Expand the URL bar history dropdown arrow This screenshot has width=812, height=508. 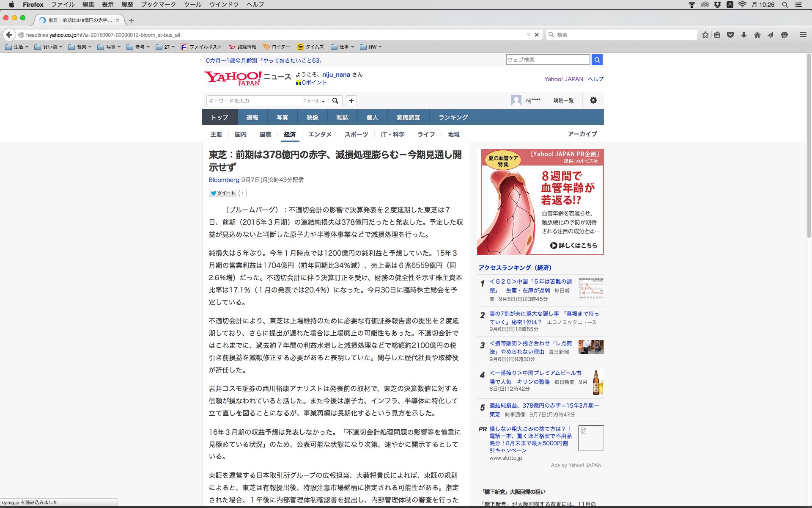point(529,35)
